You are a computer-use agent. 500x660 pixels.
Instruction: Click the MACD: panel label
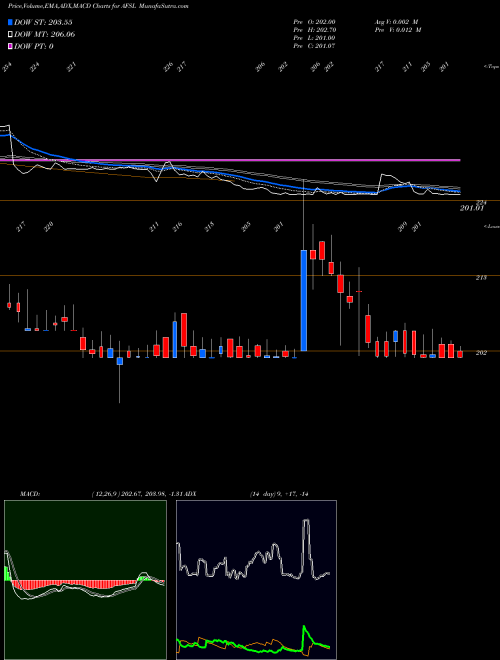30,494
